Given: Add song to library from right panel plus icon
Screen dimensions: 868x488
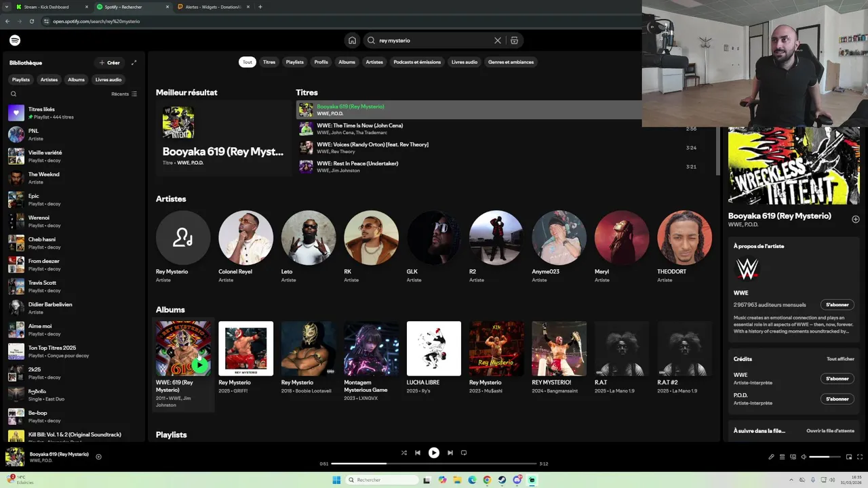Looking at the screenshot, I should (855, 219).
